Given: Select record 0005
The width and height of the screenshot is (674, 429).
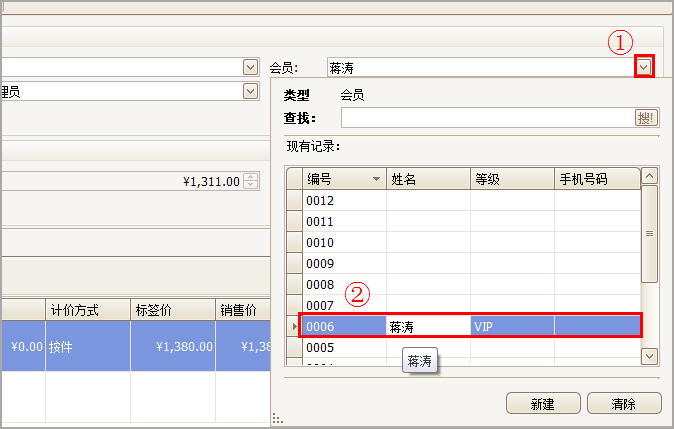Looking at the screenshot, I should click(x=472, y=347).
